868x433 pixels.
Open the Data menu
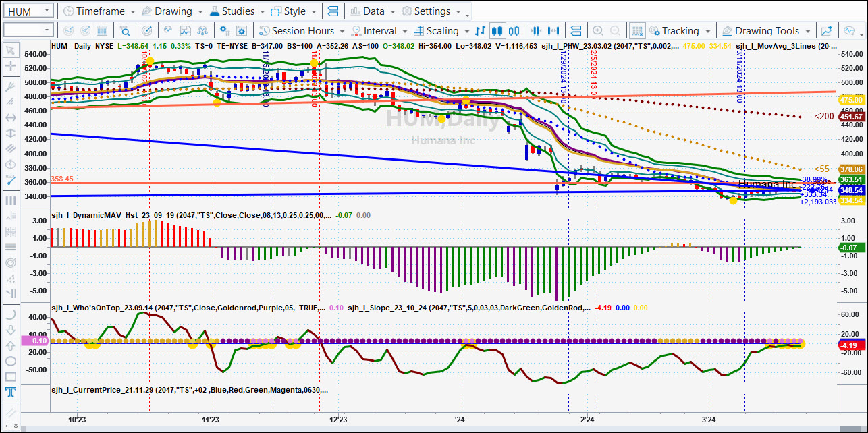[373, 11]
